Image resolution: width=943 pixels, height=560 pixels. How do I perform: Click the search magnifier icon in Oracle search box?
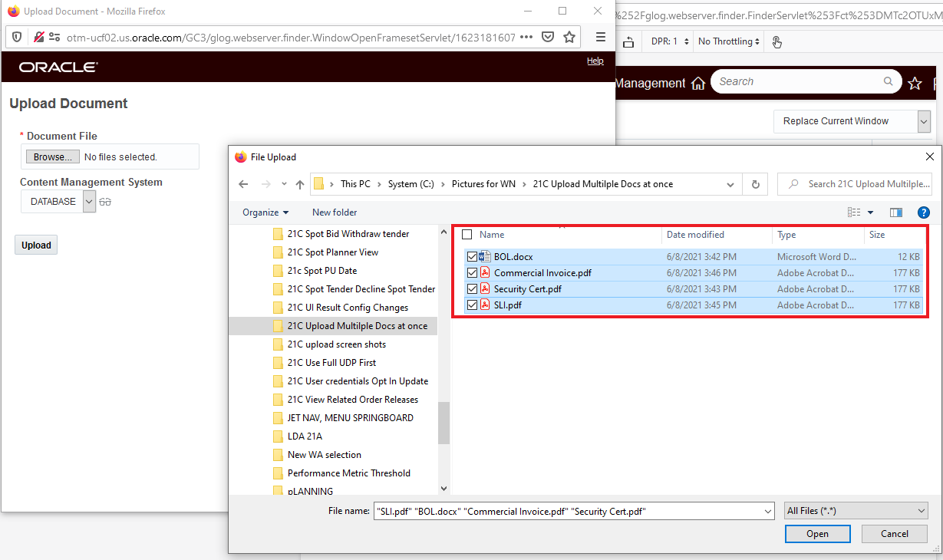[x=889, y=81]
